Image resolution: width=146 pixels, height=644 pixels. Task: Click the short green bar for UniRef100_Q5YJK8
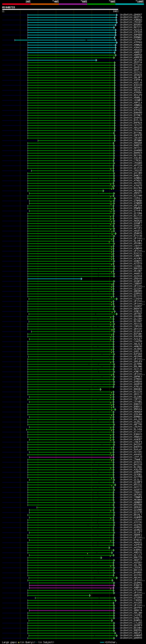(62, 60)
